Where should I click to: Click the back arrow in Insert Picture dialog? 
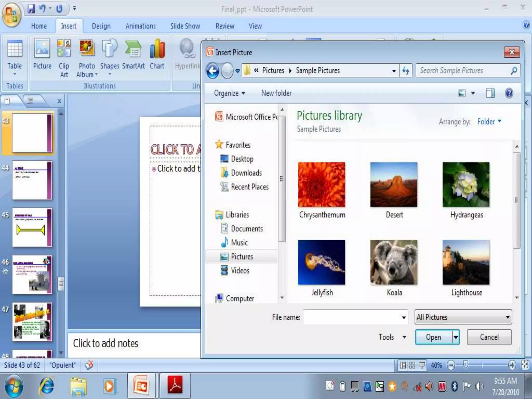[x=213, y=71]
